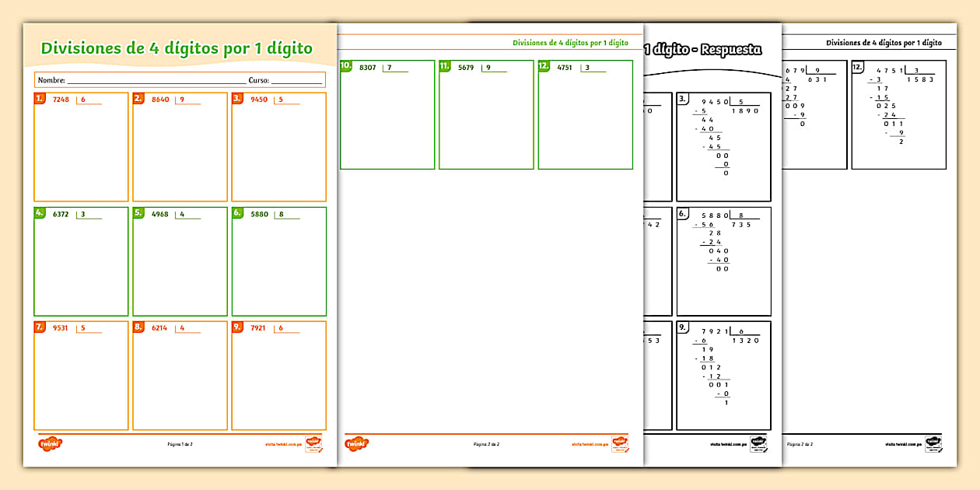Click the Nombre input line
980x490 pixels.
coord(156,80)
